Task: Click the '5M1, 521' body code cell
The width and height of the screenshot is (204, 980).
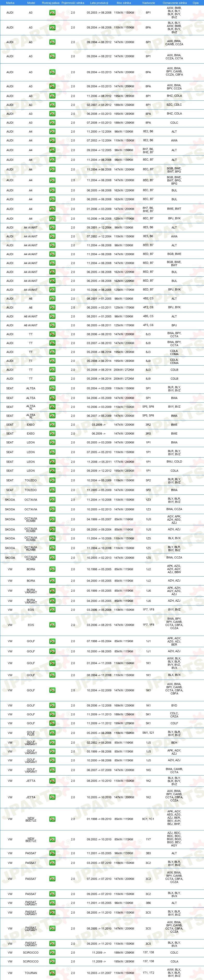Action: (148, 733)
